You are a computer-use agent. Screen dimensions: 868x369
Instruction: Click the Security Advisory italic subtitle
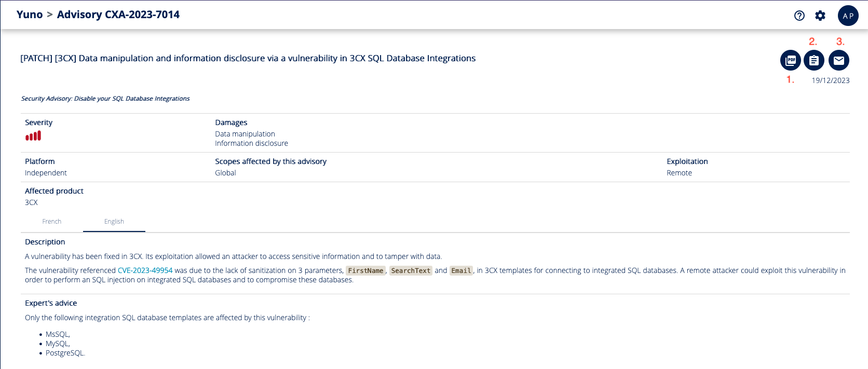105,99
